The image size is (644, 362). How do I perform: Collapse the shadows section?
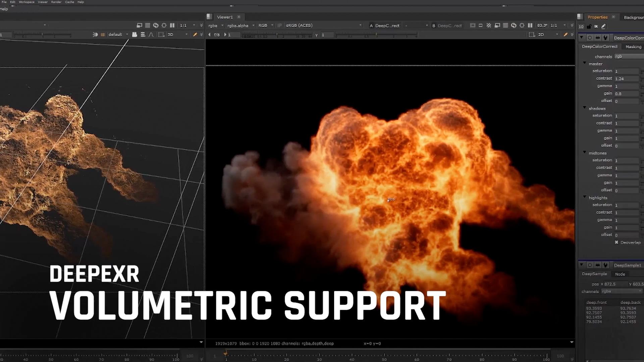pos(585,108)
